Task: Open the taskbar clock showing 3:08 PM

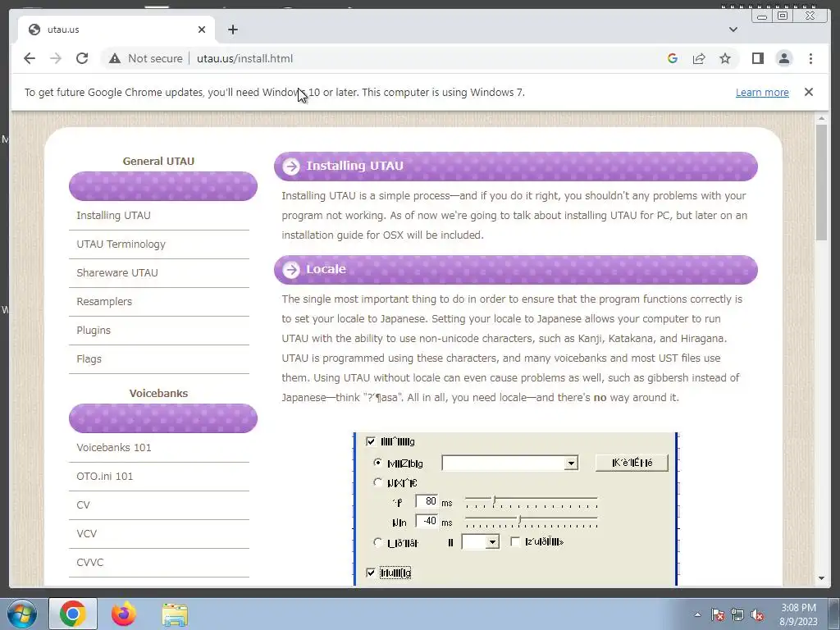Action: (798, 614)
